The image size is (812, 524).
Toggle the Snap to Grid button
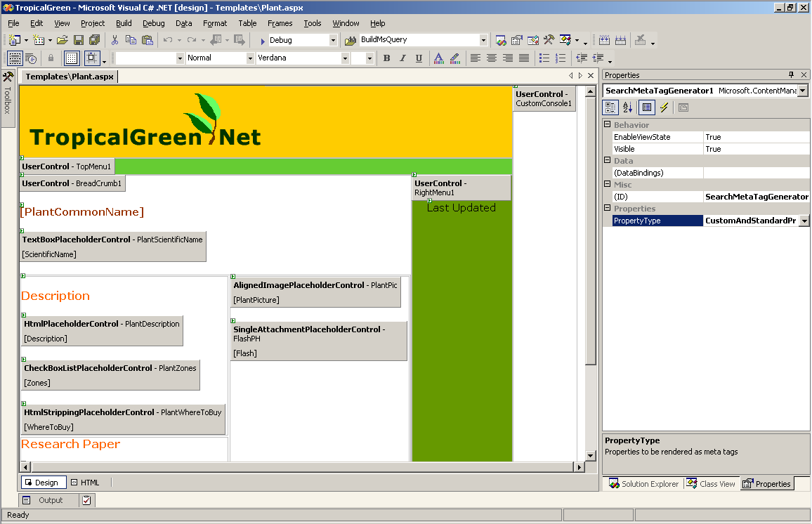coord(91,58)
